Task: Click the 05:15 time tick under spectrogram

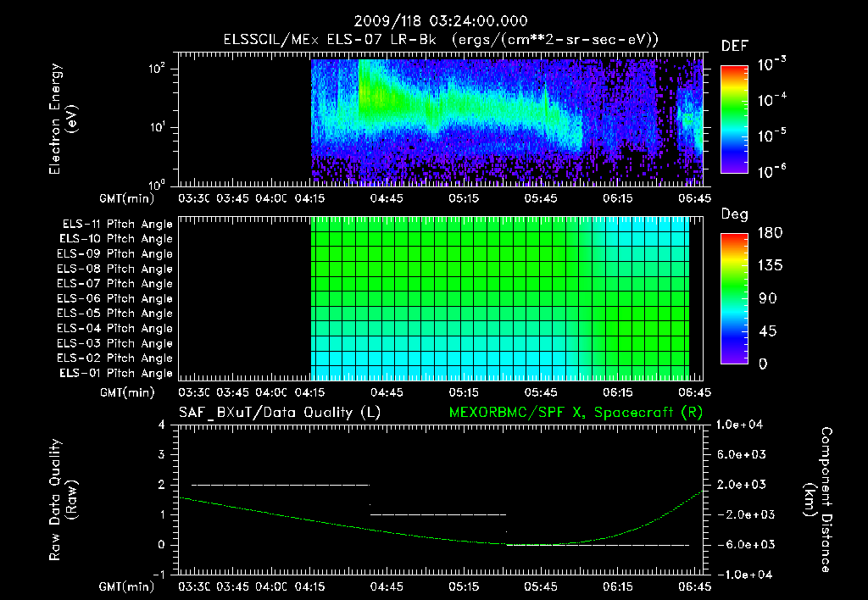Action: [x=464, y=198]
